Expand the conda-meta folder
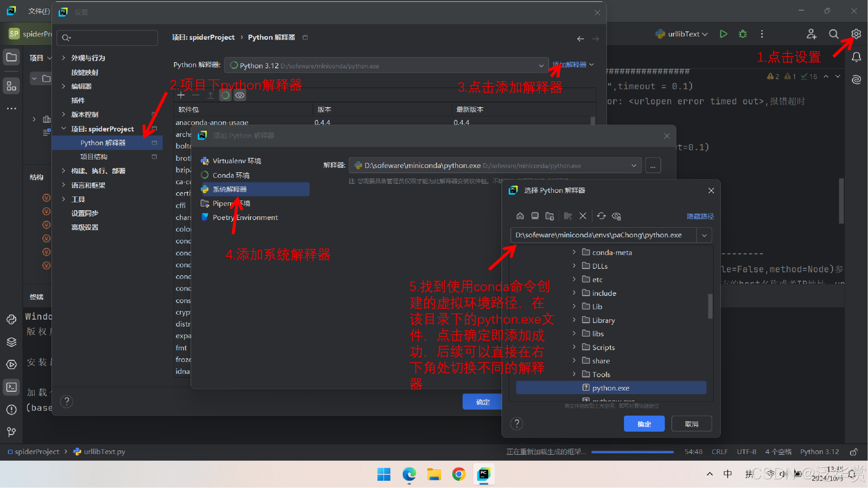Image resolution: width=868 pixels, height=488 pixels. click(x=574, y=252)
